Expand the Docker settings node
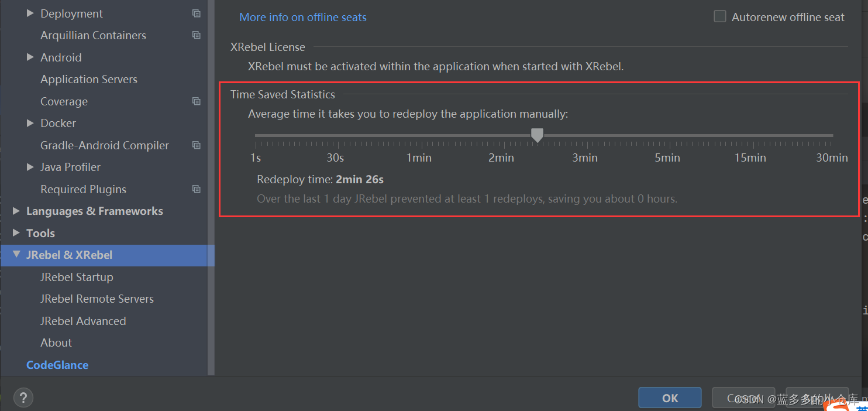The height and width of the screenshot is (411, 868). (x=30, y=123)
